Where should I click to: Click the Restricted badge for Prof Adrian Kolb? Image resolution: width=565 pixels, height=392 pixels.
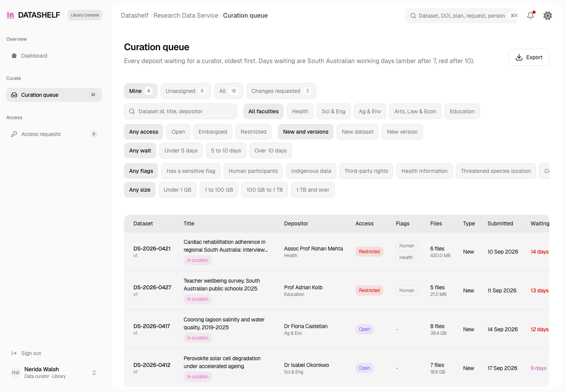(x=369, y=290)
